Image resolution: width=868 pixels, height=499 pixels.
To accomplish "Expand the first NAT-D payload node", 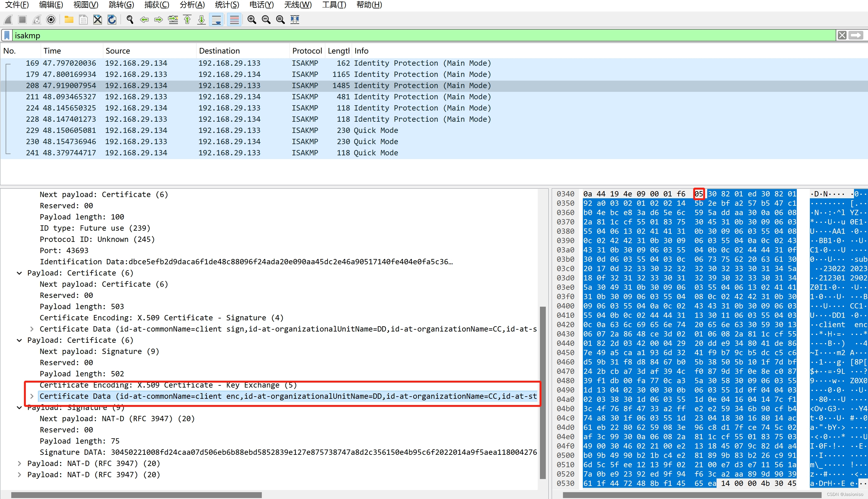I will click(x=20, y=463).
